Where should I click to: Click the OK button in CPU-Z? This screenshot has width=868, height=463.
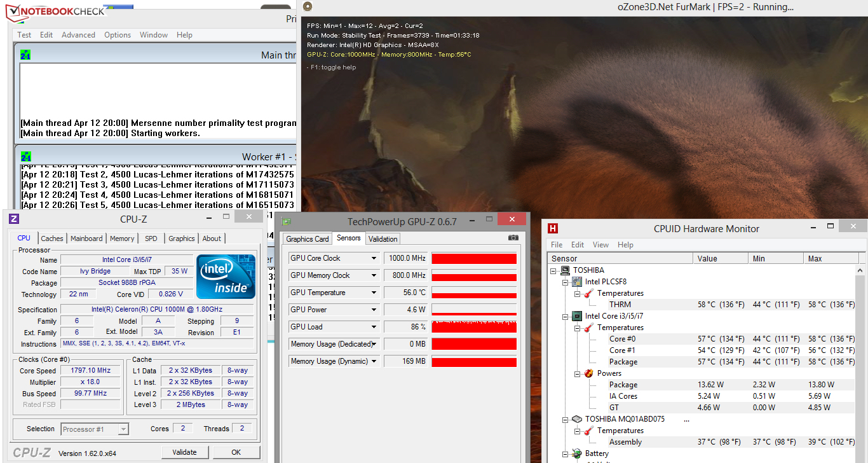236,452
